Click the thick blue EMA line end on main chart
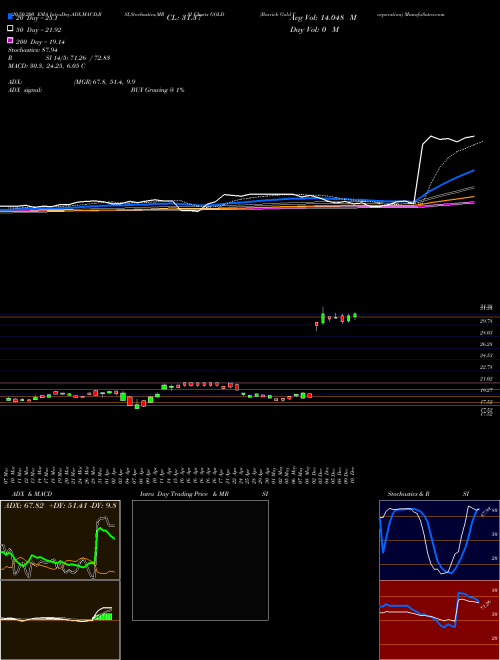 pyautogui.click(x=474, y=170)
